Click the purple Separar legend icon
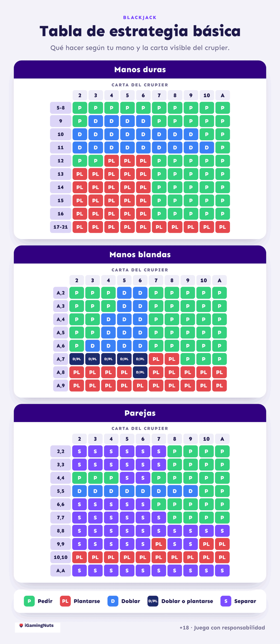This screenshot has width=280, height=644. click(x=226, y=601)
